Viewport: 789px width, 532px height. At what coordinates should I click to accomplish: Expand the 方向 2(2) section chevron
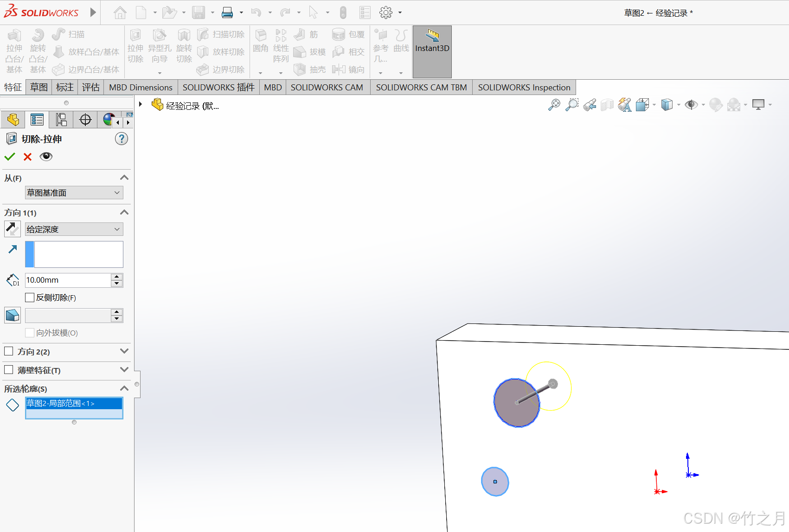point(124,351)
